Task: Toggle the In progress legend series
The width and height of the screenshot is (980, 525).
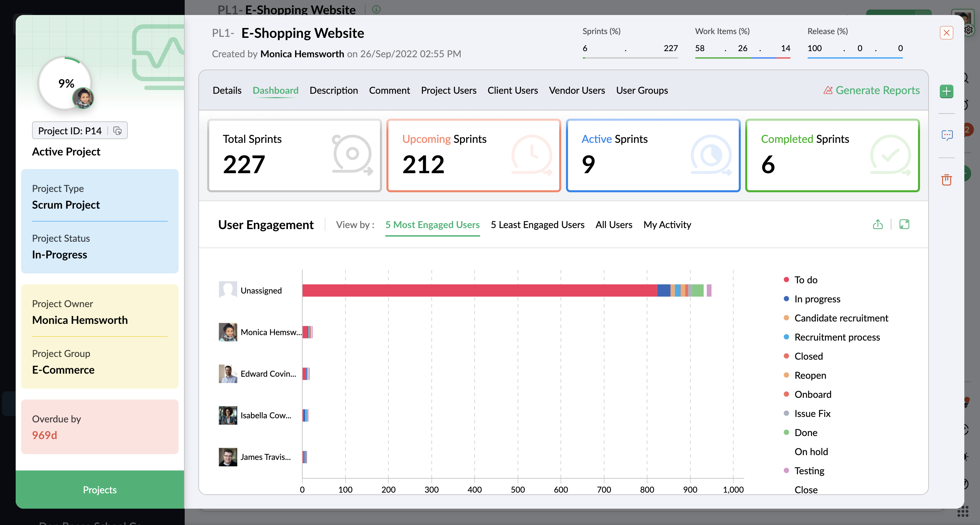Action: click(x=817, y=299)
